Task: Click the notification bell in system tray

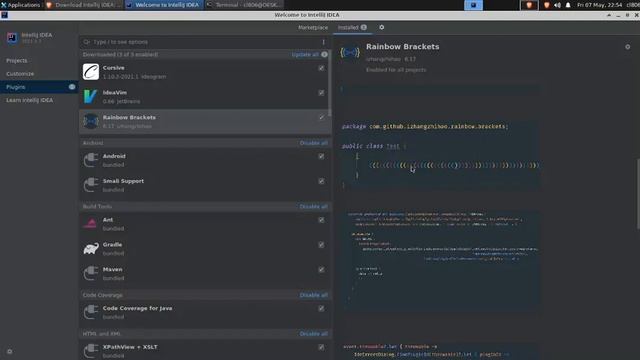Action: pyautogui.click(x=568, y=5)
